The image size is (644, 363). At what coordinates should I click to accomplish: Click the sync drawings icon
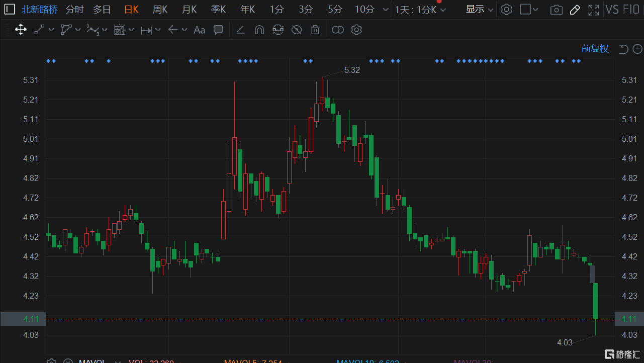(x=278, y=30)
